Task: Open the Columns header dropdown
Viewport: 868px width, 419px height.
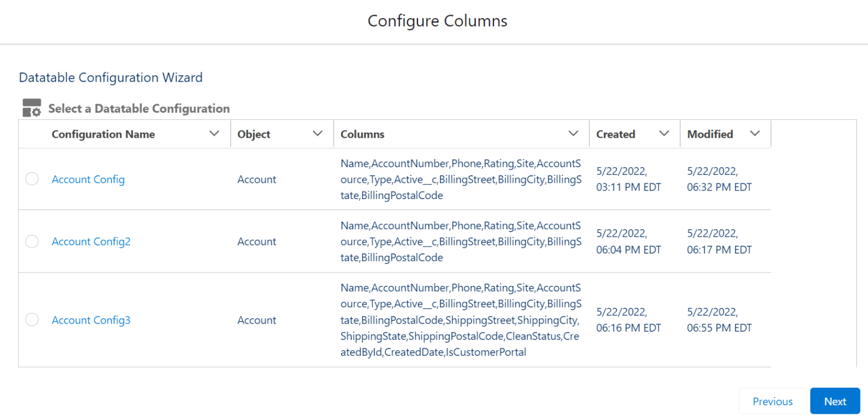Action: coord(574,133)
